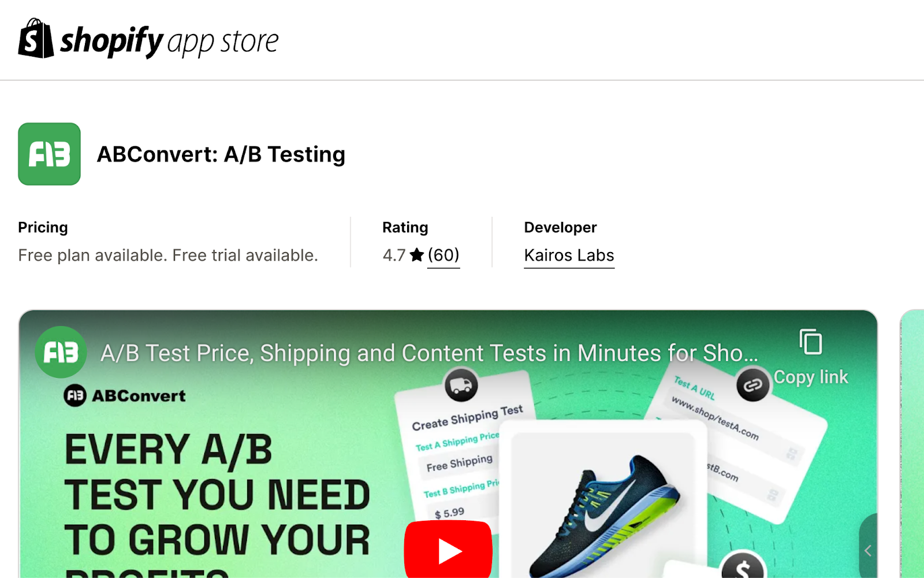924x578 pixels.
Task: Click the chain link icon in video
Action: pos(753,385)
